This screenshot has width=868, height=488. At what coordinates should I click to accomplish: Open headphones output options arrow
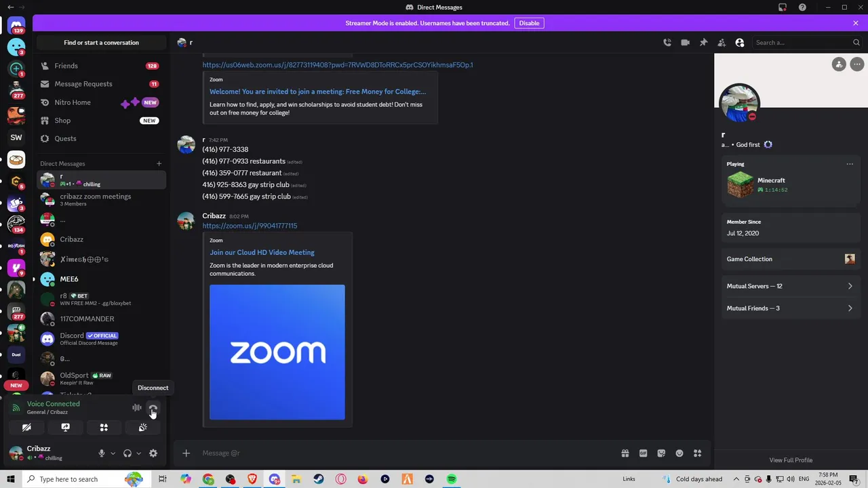pyautogui.click(x=138, y=453)
